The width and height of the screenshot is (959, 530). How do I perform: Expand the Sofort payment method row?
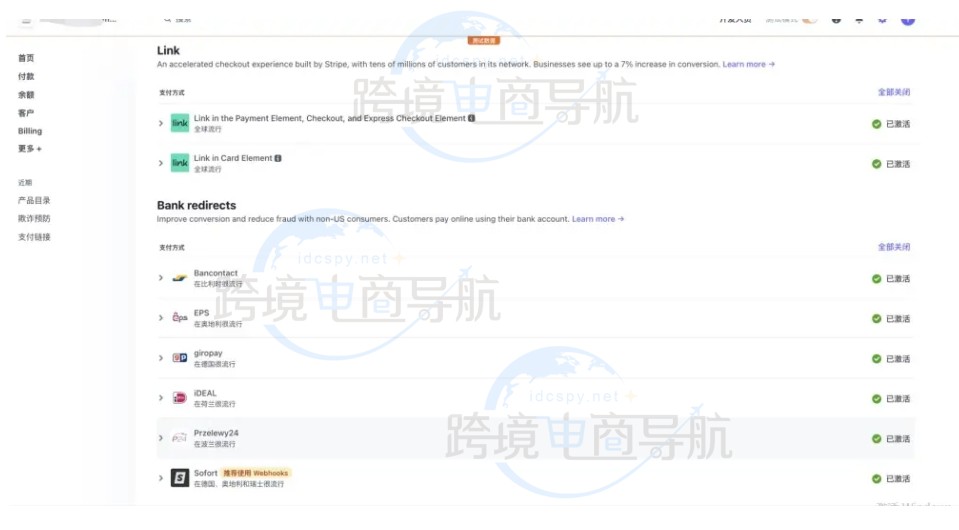tap(161, 478)
